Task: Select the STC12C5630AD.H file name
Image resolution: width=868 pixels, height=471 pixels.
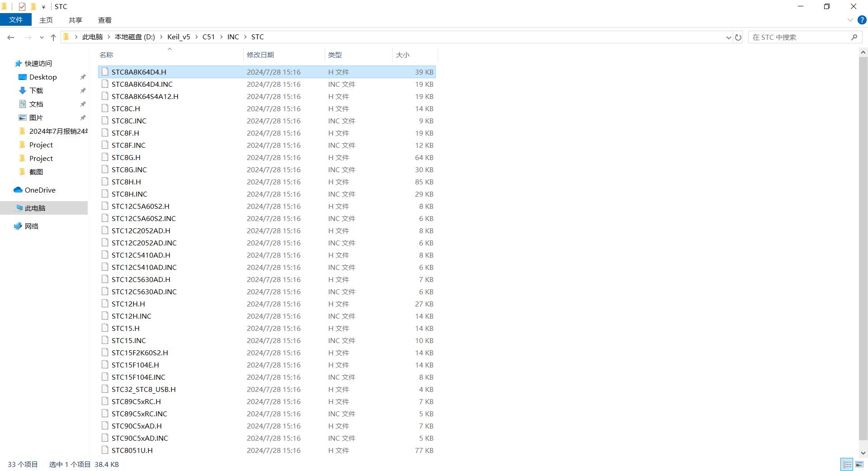Action: (141, 279)
